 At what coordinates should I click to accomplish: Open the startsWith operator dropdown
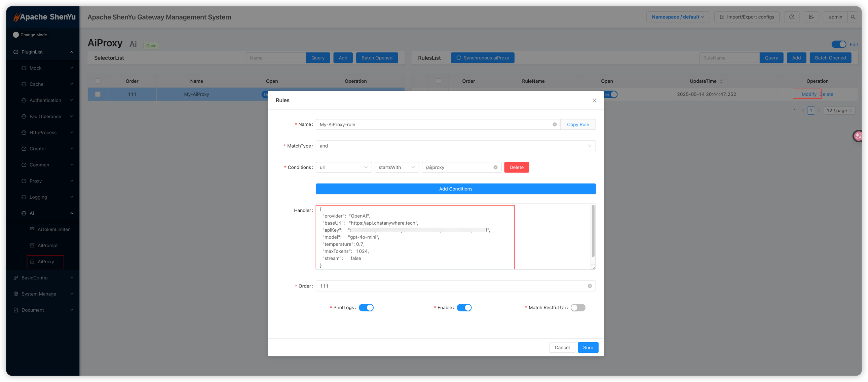click(x=396, y=167)
